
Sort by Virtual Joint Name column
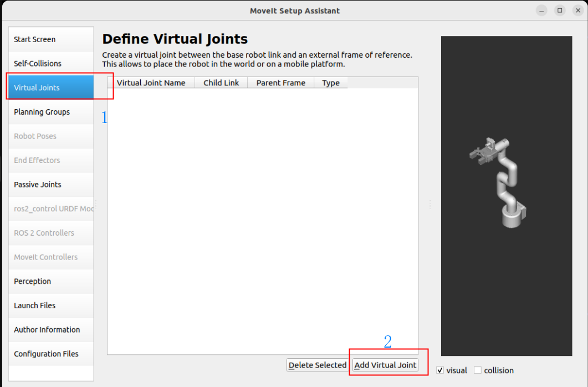(x=151, y=83)
